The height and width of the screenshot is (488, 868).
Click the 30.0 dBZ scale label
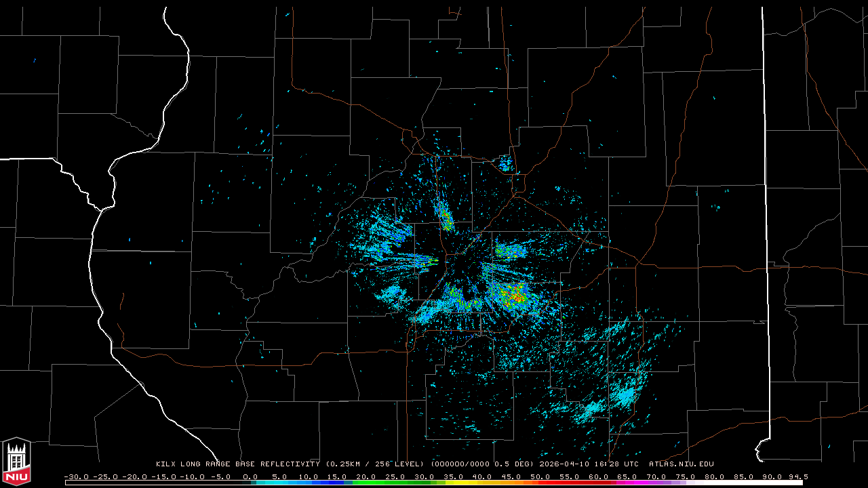(x=425, y=476)
